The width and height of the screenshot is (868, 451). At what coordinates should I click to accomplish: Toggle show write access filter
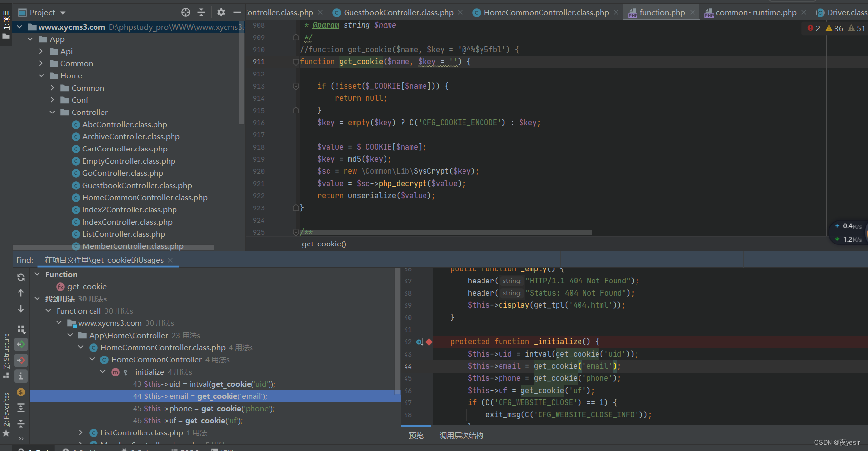click(x=21, y=360)
